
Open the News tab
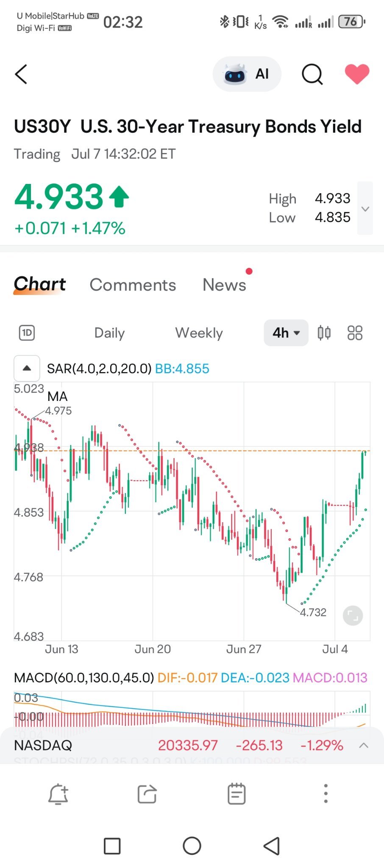click(224, 285)
